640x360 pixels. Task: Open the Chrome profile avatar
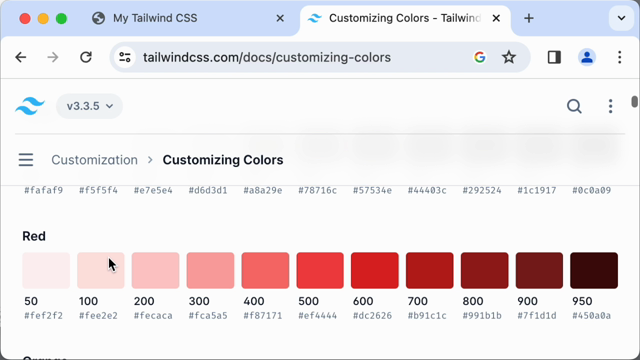[x=587, y=57]
